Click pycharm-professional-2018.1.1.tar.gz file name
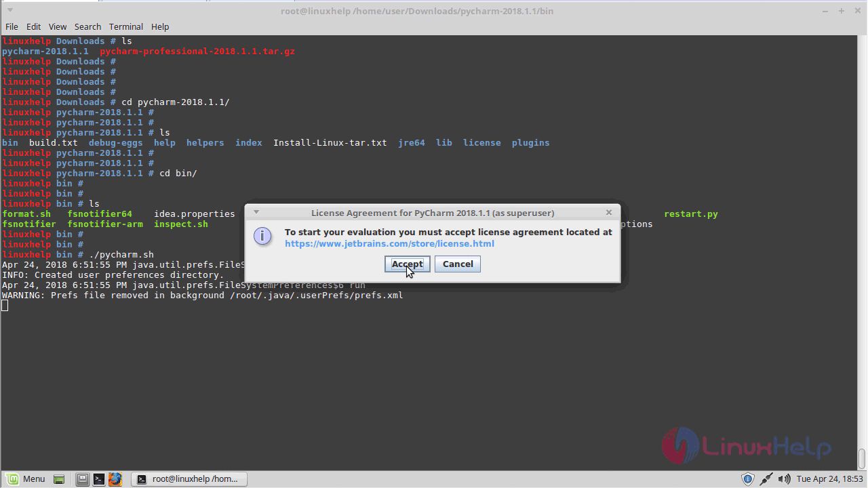This screenshot has width=868, height=488. pos(197,51)
